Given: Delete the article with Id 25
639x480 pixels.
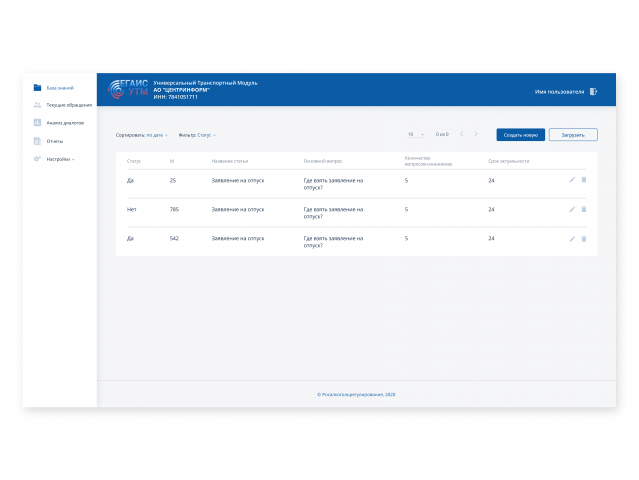Looking at the screenshot, I should 584,180.
